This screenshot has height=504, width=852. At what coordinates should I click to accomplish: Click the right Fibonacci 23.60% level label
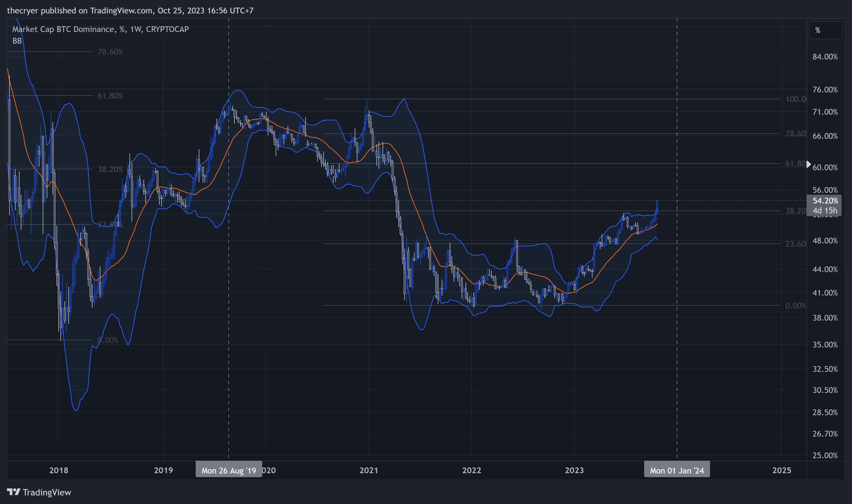[x=796, y=244]
